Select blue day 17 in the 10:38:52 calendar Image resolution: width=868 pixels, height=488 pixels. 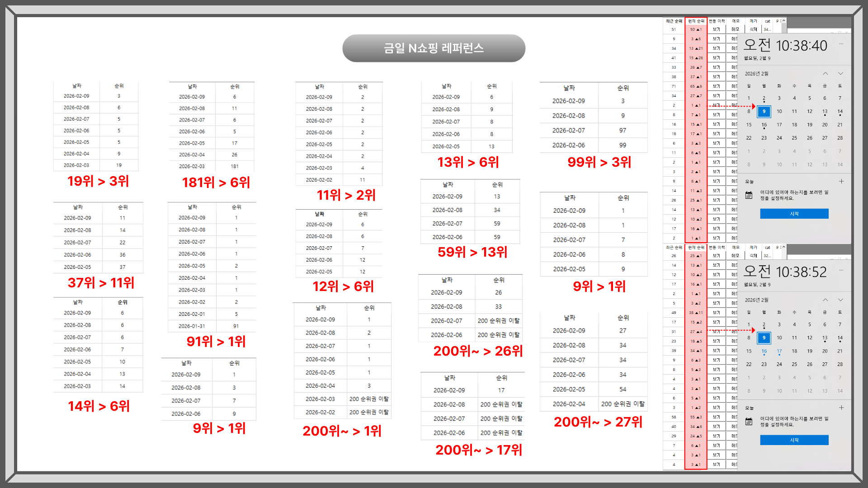pos(779,351)
